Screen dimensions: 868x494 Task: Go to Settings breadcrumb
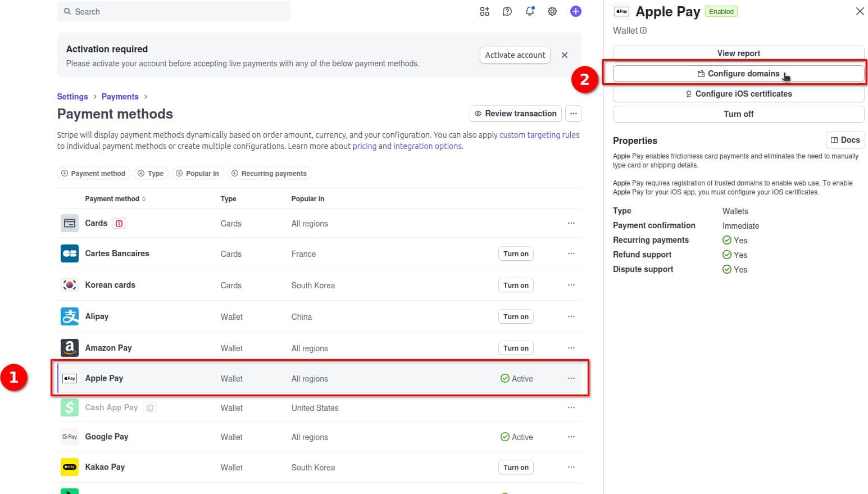72,97
